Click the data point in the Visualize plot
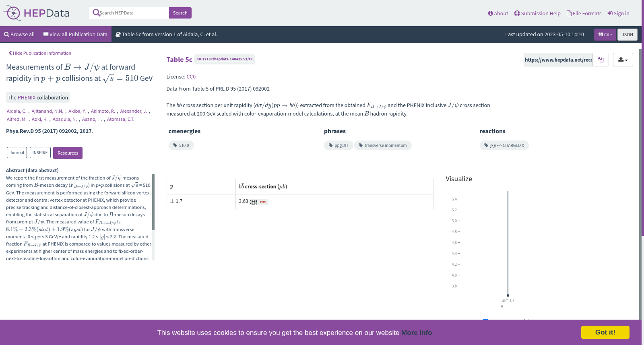The height and width of the screenshot is (345, 644). pos(508,295)
